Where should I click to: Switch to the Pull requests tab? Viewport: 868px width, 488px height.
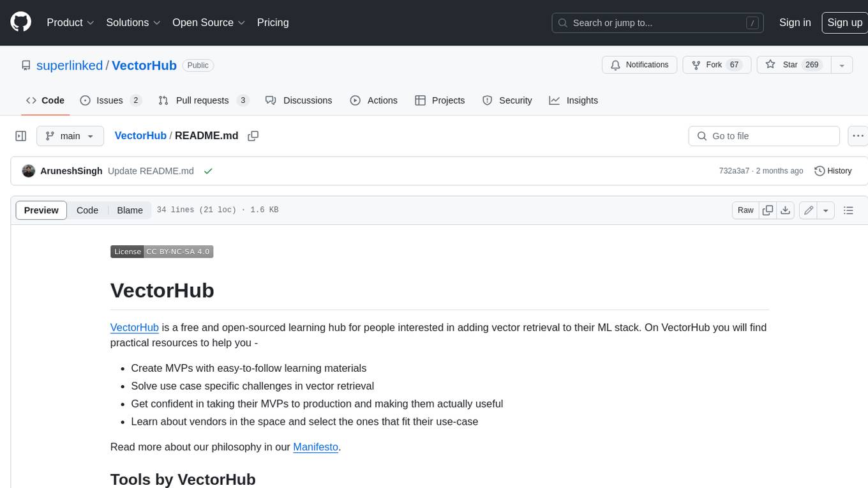(204, 100)
